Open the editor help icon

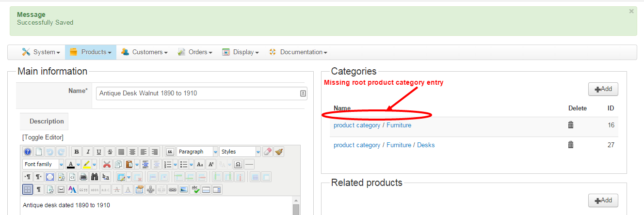tap(28, 152)
